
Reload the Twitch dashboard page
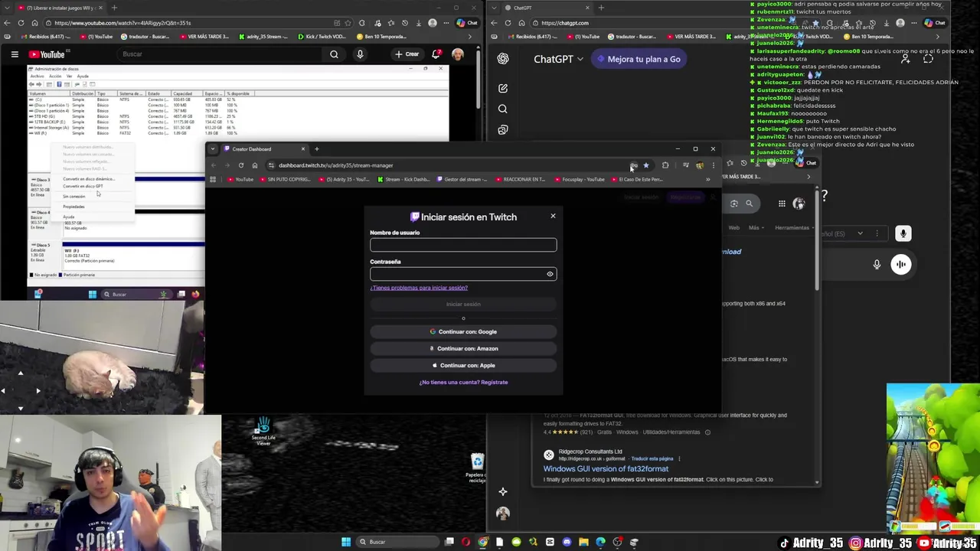pyautogui.click(x=241, y=165)
